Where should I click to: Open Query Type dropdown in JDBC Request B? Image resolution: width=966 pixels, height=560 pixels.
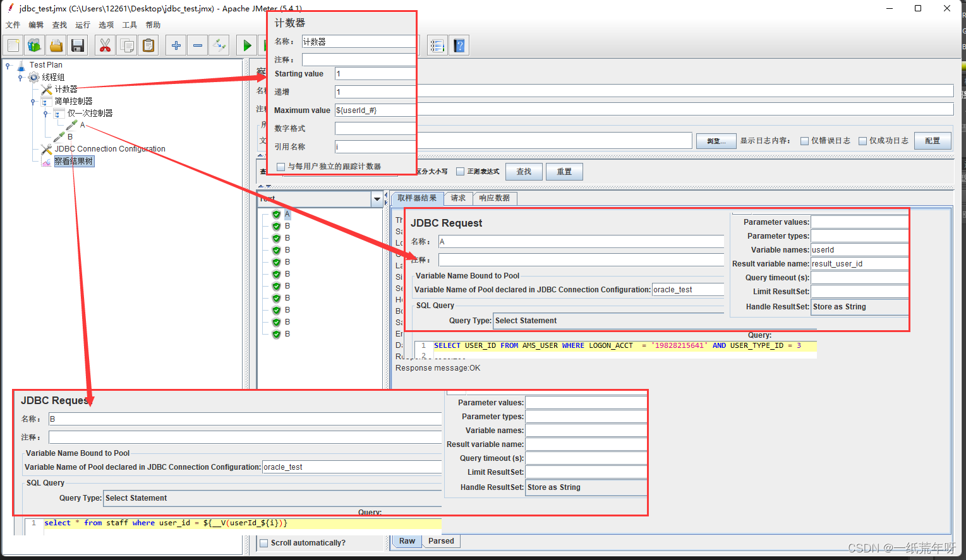(x=272, y=498)
